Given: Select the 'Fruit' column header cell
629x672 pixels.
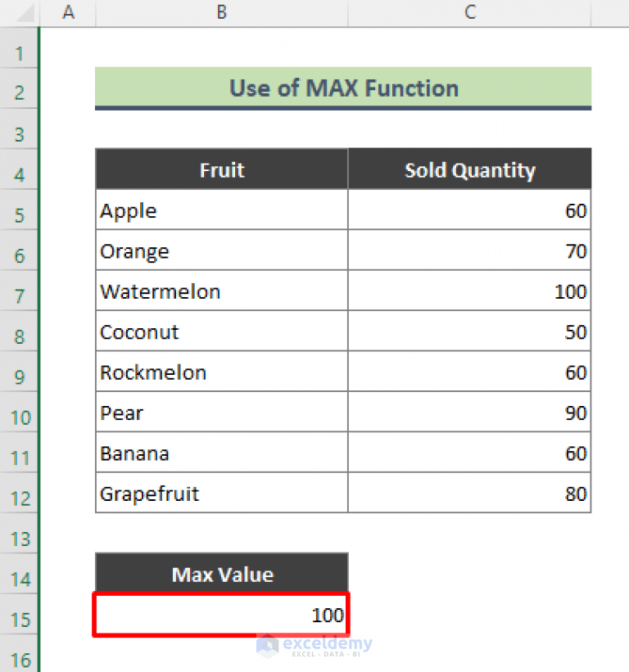Looking at the screenshot, I should (221, 170).
